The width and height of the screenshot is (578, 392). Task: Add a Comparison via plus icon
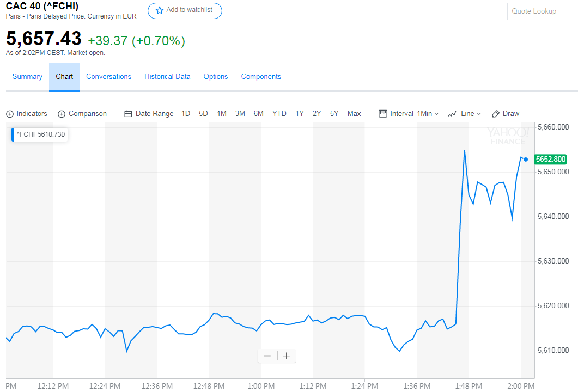click(x=62, y=114)
